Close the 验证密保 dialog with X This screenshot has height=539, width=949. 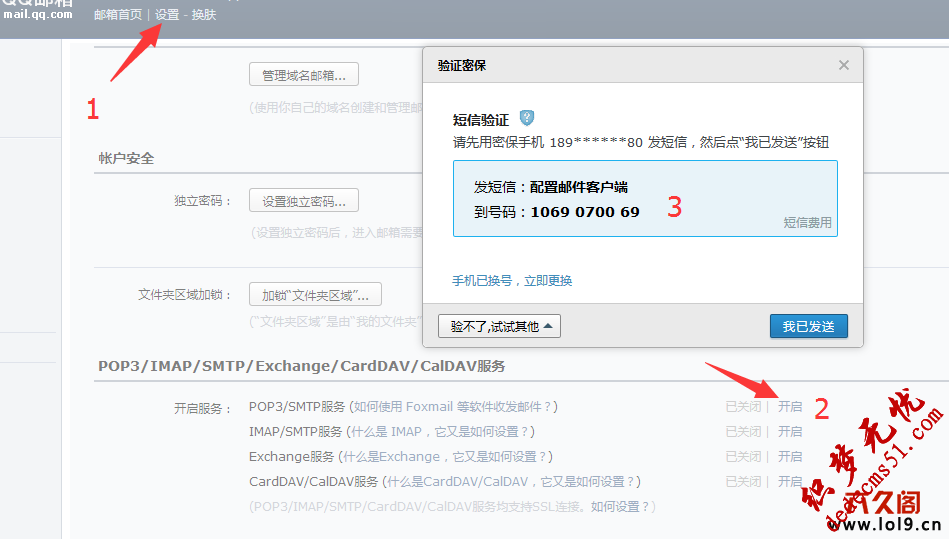click(x=843, y=65)
